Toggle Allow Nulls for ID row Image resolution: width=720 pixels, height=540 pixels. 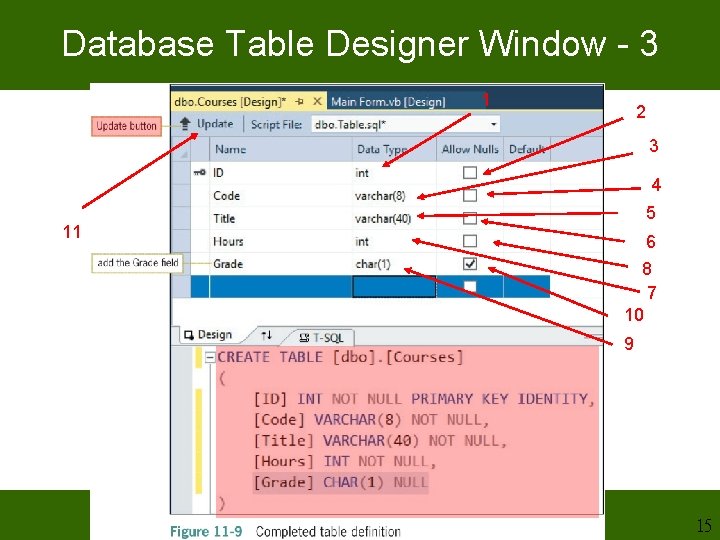[470, 172]
